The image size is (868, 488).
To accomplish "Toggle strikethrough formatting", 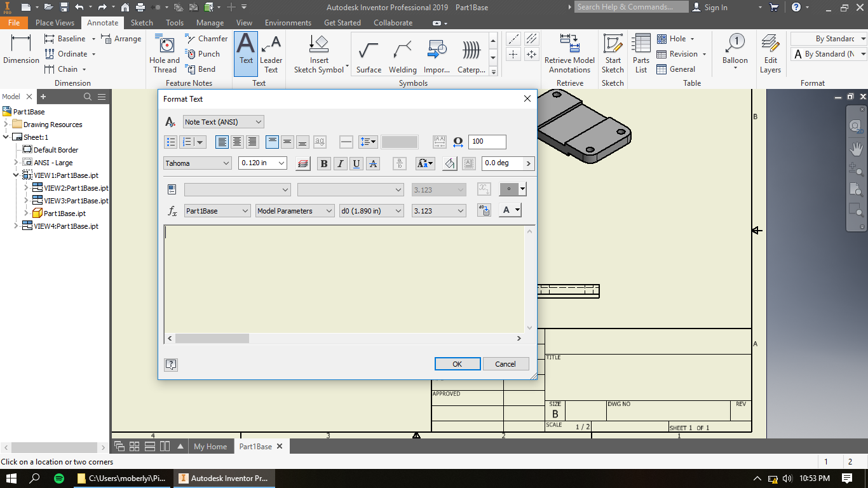I will pos(374,163).
